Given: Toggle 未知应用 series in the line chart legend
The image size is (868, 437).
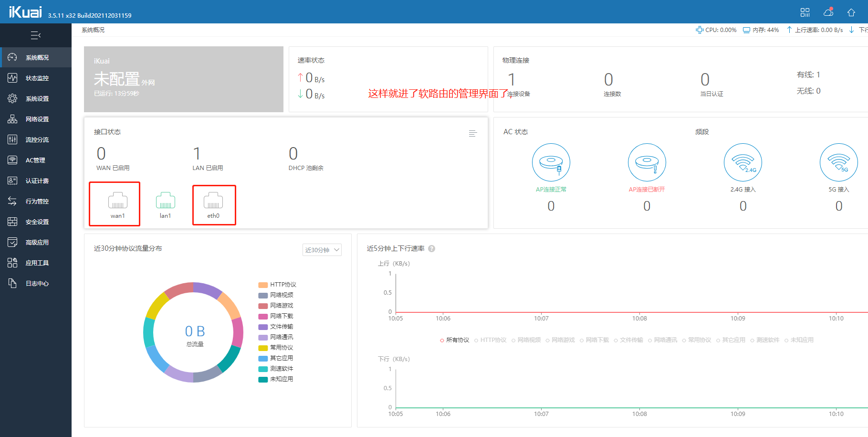Looking at the screenshot, I should coord(799,340).
